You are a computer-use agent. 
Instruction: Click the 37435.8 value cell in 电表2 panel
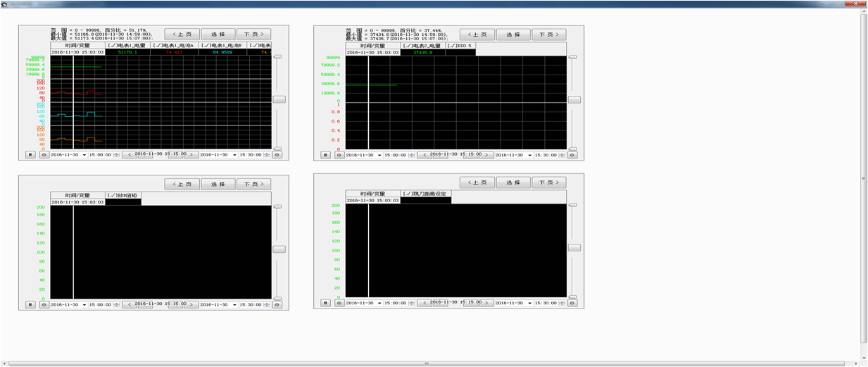(x=423, y=52)
